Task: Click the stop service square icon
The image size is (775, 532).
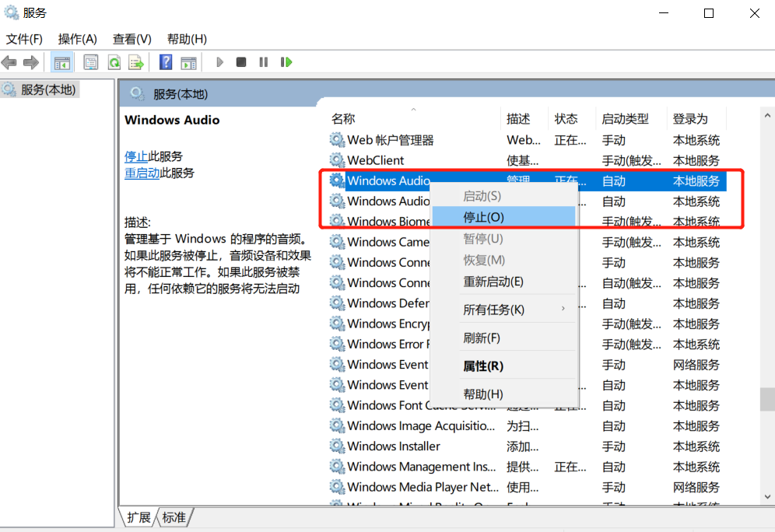Action: (241, 62)
